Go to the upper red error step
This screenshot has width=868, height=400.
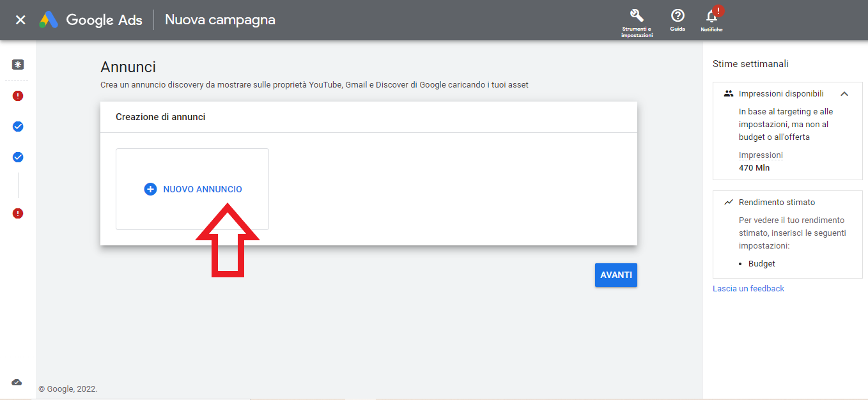(x=18, y=96)
